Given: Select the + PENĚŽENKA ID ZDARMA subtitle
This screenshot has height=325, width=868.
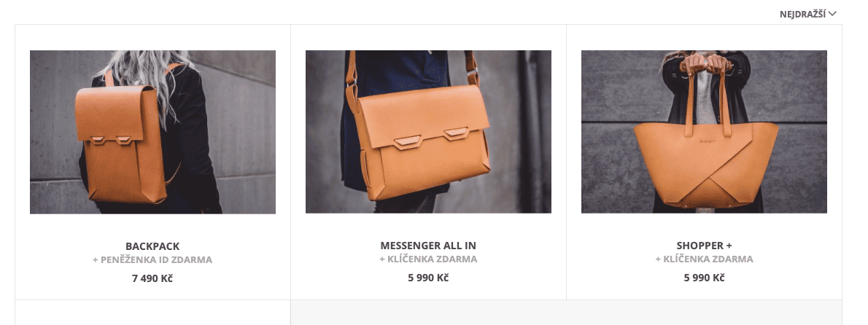Looking at the screenshot, I should pos(152,259).
